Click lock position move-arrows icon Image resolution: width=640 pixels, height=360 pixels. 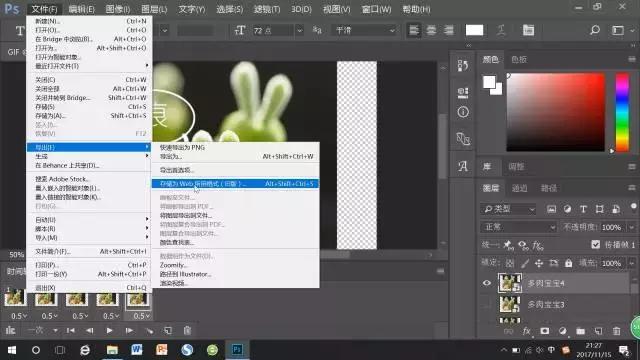[x=539, y=263]
